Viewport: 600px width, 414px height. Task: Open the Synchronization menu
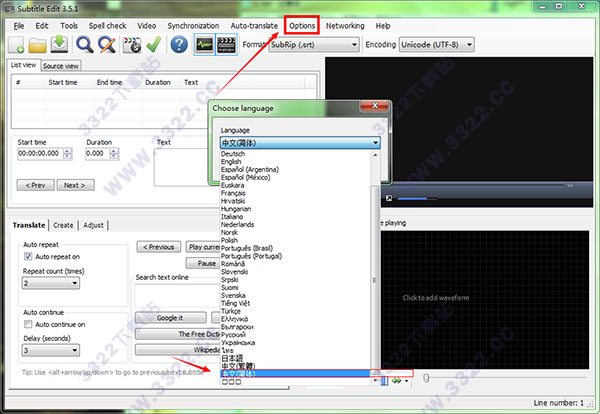coord(193,26)
